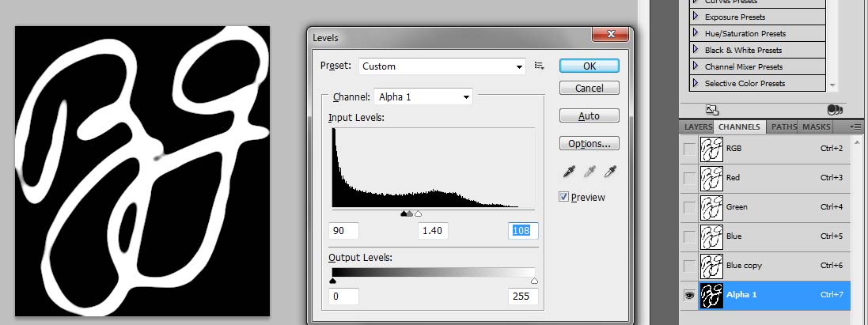Hide the Alpha 1 channel eye
The height and width of the screenshot is (325, 868).
pos(689,295)
